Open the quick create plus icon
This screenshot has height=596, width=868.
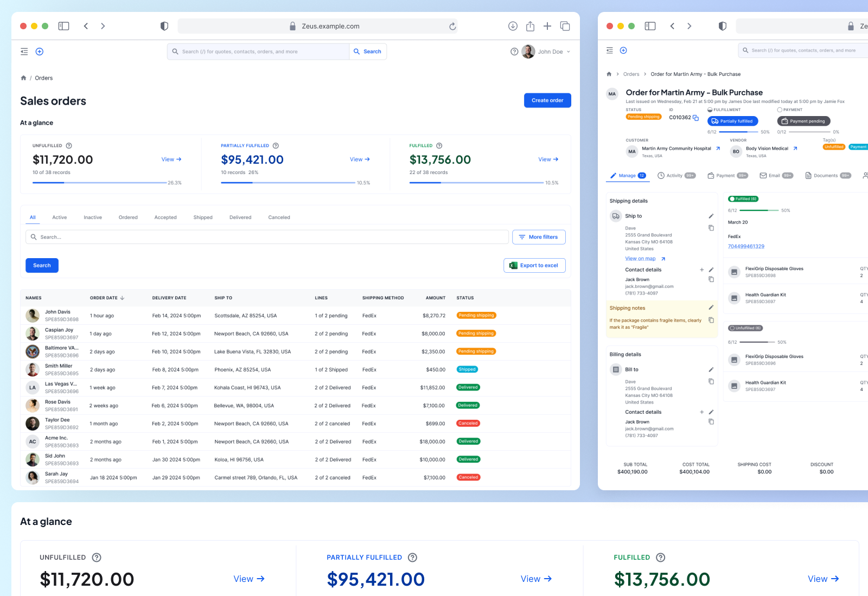(39, 51)
